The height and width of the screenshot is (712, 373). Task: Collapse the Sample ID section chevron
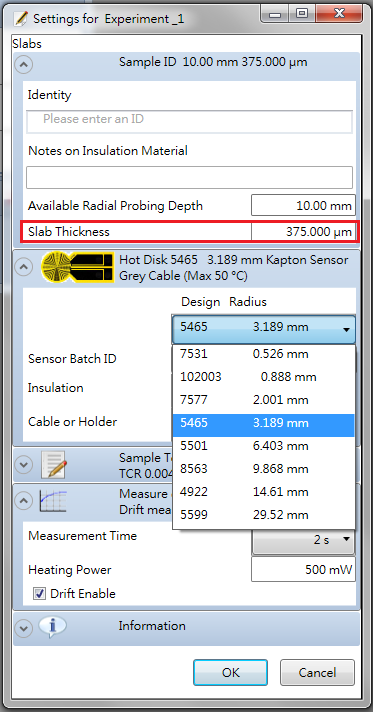(23, 65)
